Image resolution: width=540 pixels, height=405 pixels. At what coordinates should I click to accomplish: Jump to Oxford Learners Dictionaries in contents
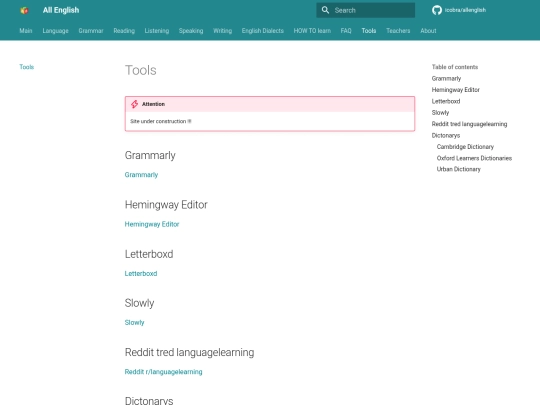(474, 158)
